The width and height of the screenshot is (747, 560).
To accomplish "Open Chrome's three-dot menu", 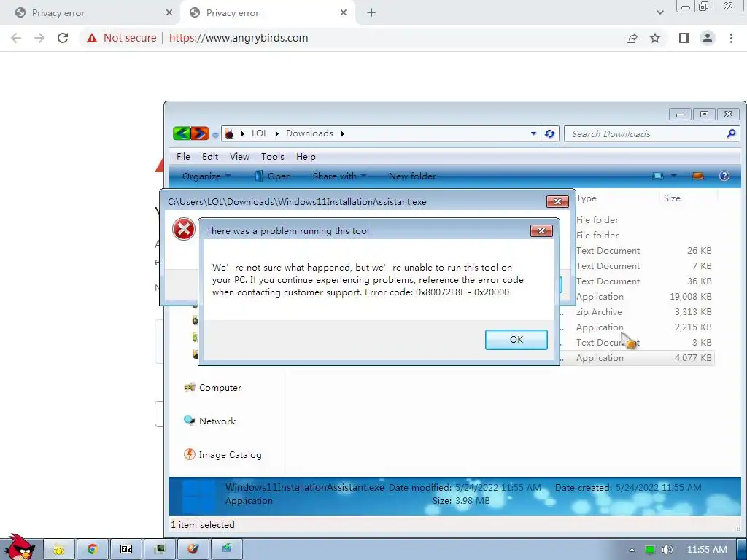I will click(731, 38).
